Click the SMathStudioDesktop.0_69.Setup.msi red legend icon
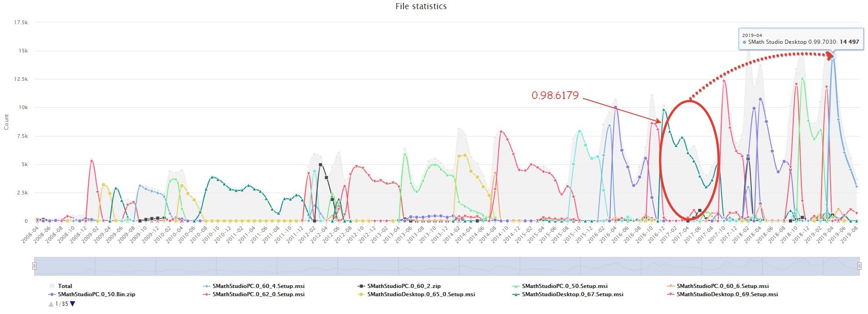This screenshot has width=868, height=314. (x=671, y=294)
